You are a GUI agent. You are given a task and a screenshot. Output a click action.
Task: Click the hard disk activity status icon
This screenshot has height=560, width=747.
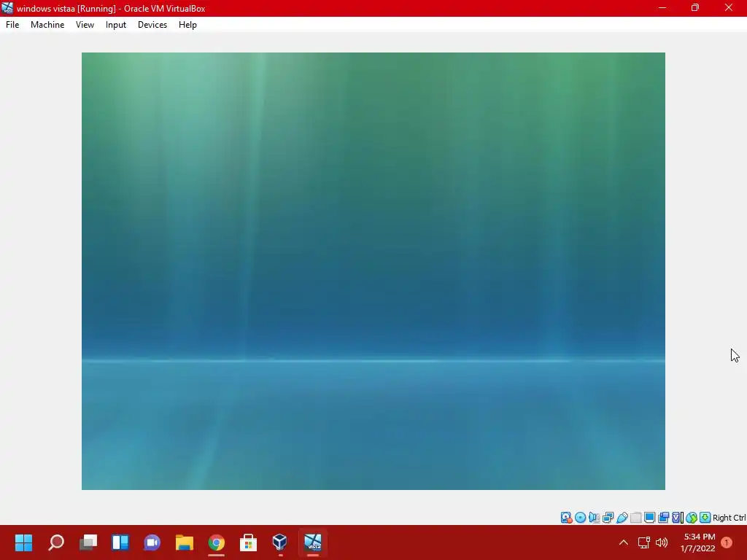(566, 518)
